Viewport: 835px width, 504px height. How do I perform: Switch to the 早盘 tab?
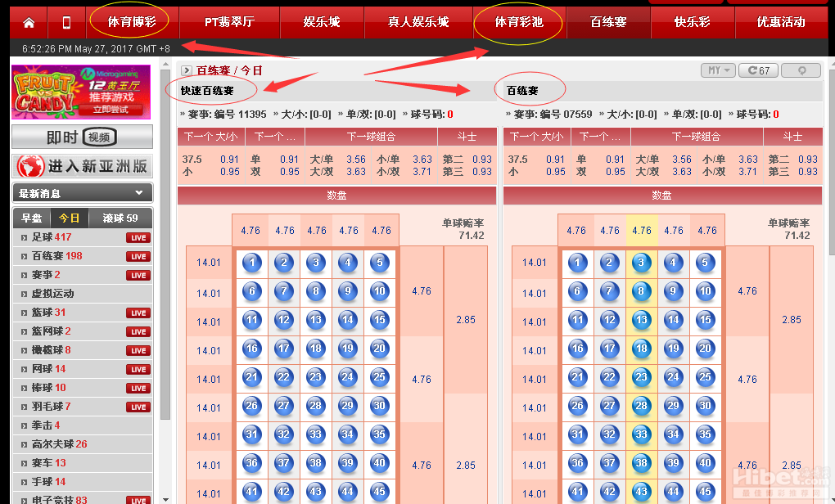(x=32, y=218)
